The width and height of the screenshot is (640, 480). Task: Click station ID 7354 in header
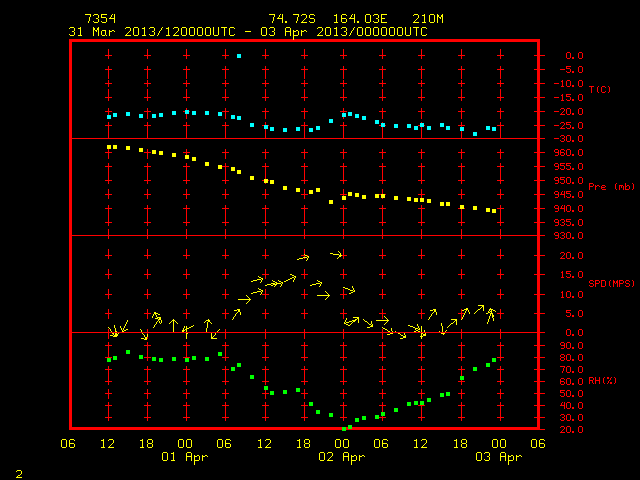coord(100,19)
